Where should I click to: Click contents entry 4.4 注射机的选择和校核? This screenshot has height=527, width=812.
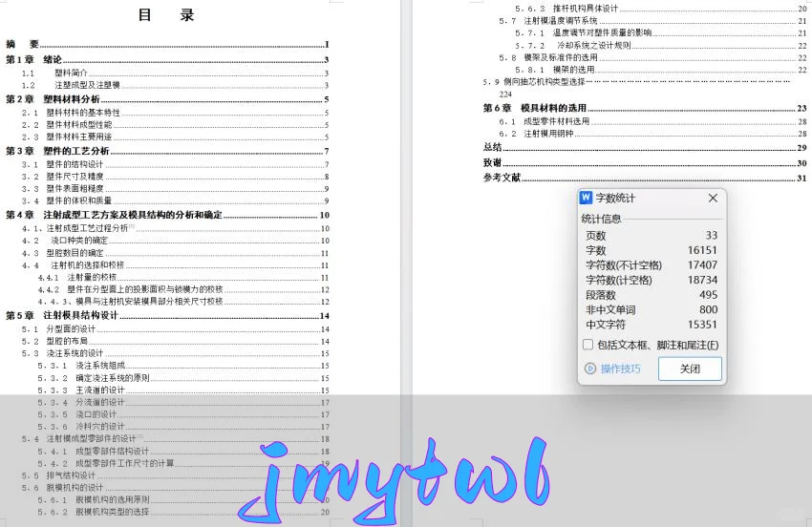[175, 265]
